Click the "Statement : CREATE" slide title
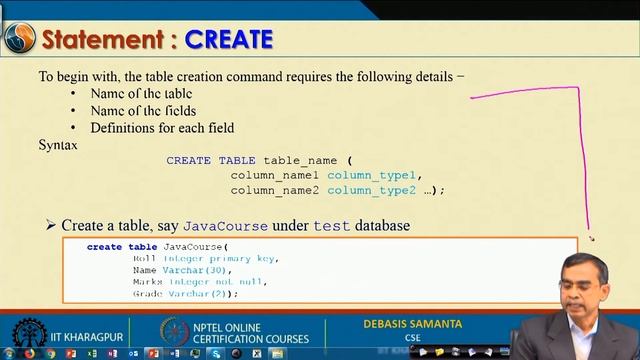640x360 pixels. pos(157,39)
